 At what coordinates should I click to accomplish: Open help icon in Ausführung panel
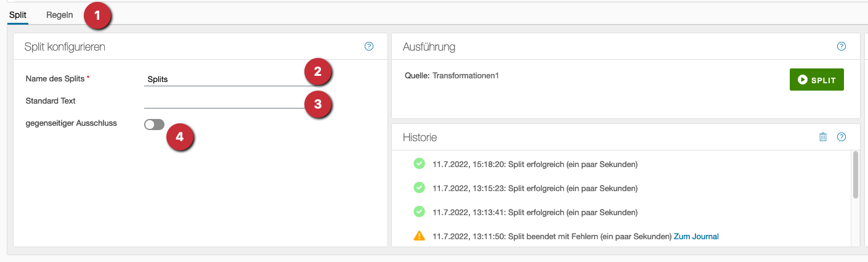842,46
